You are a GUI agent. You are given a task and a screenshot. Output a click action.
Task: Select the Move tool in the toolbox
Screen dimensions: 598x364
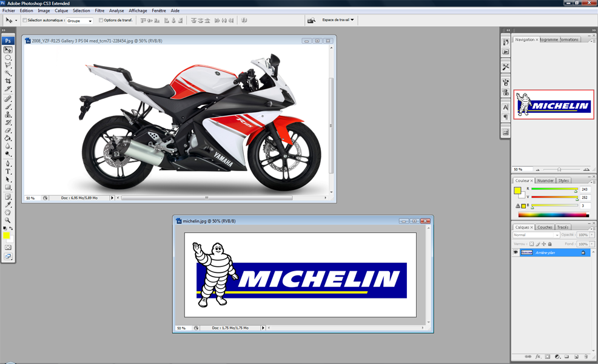(x=8, y=50)
